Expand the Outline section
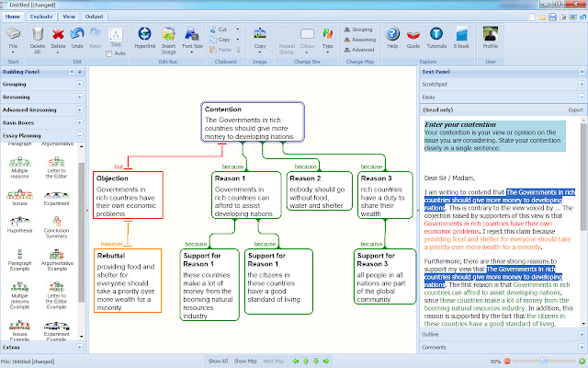 point(582,334)
